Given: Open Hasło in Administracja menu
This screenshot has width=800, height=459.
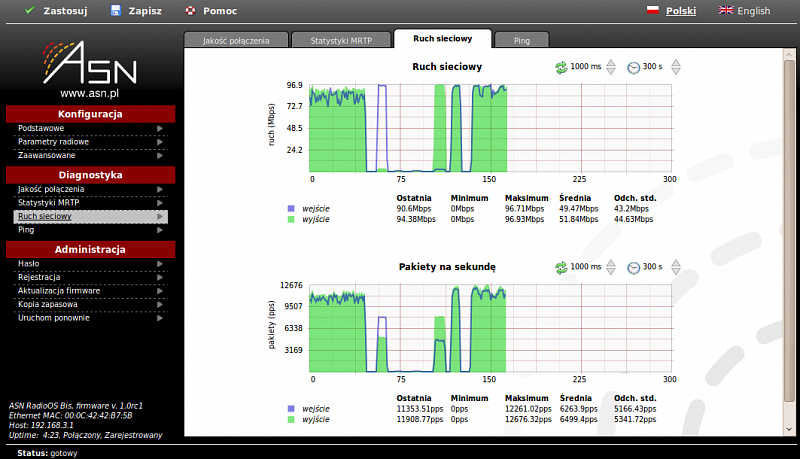Looking at the screenshot, I should [x=90, y=264].
